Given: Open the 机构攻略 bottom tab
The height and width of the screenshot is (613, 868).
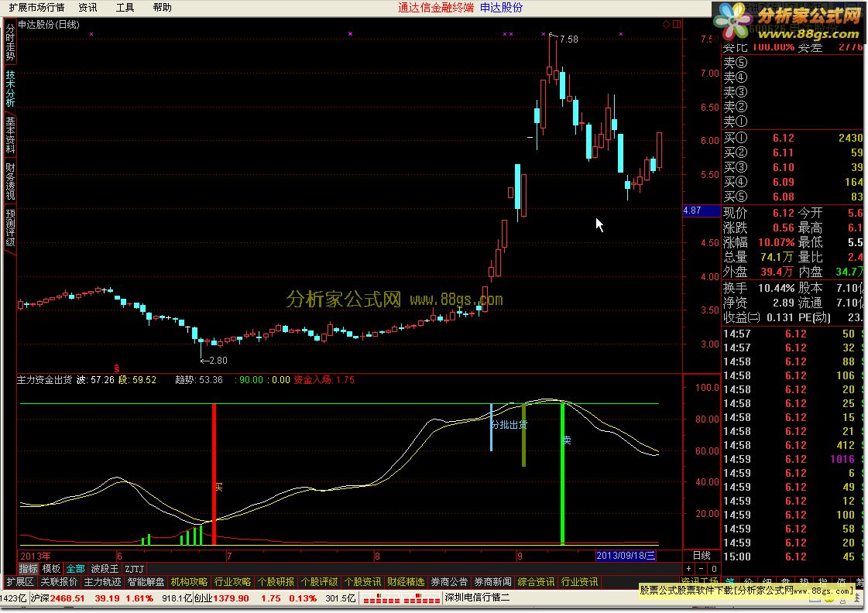Looking at the screenshot, I should pyautogui.click(x=190, y=582).
